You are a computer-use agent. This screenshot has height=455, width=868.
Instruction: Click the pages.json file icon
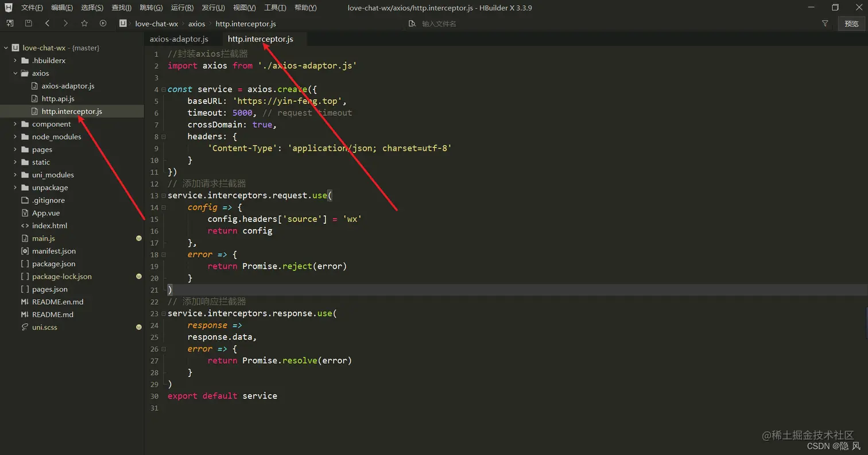coord(25,289)
